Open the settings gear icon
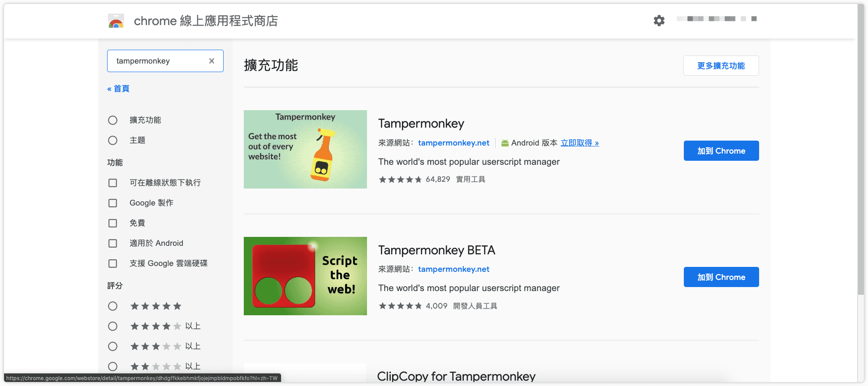The image size is (868, 386). coord(659,21)
